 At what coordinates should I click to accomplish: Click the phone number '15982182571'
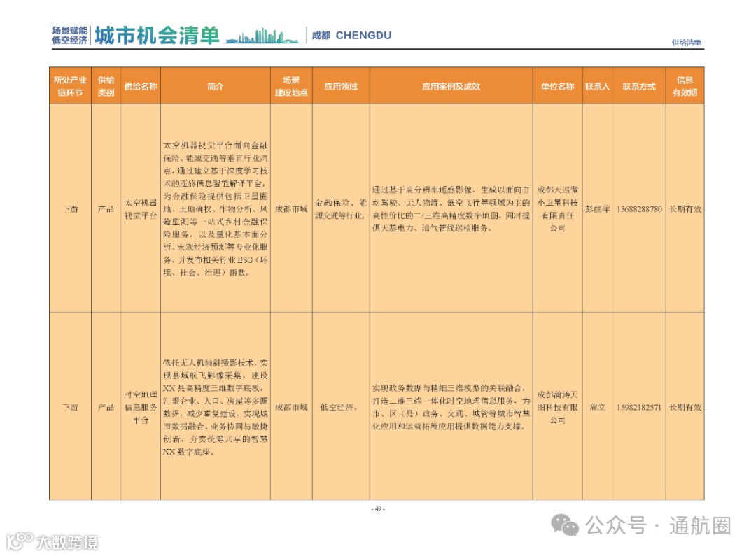tap(639, 407)
